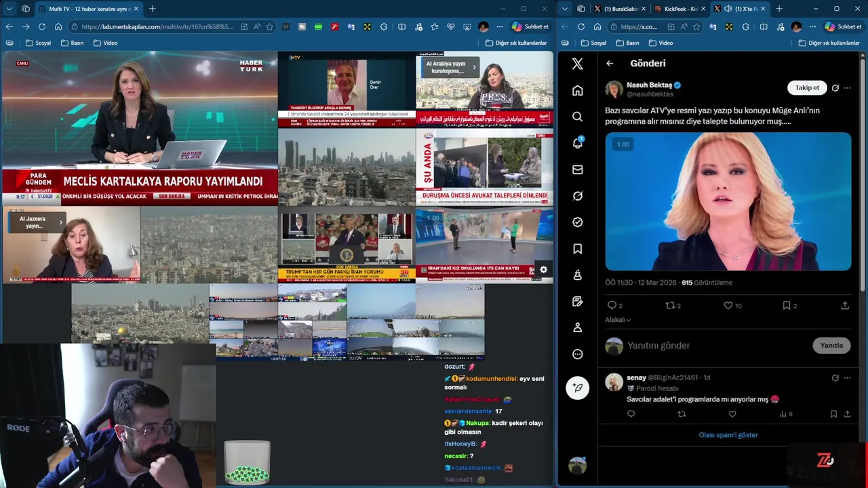
Task: Retweet Nasuh Bektaş's post
Action: [669, 306]
